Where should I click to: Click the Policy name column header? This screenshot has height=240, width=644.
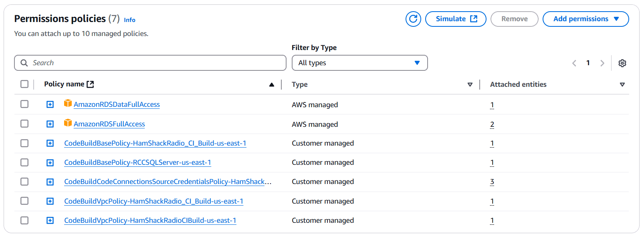[64, 84]
